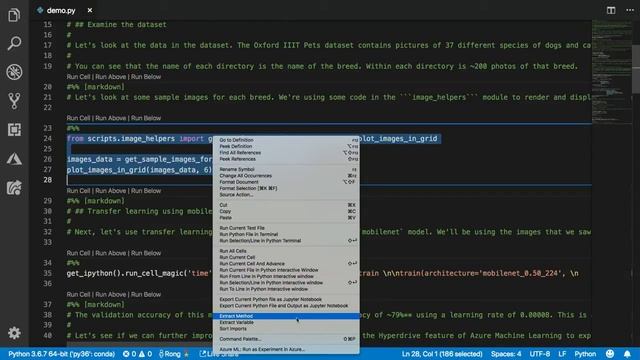Open the Extensions view icon
The image size is (640, 360).
[14, 130]
